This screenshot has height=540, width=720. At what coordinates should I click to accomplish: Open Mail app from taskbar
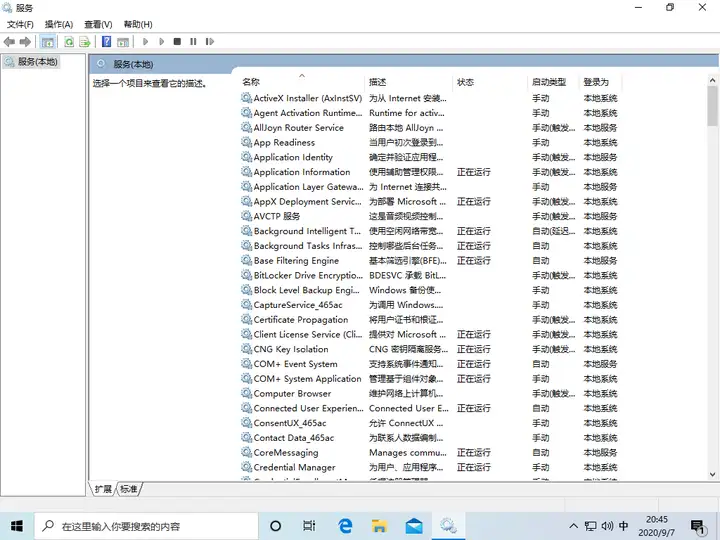click(x=414, y=526)
